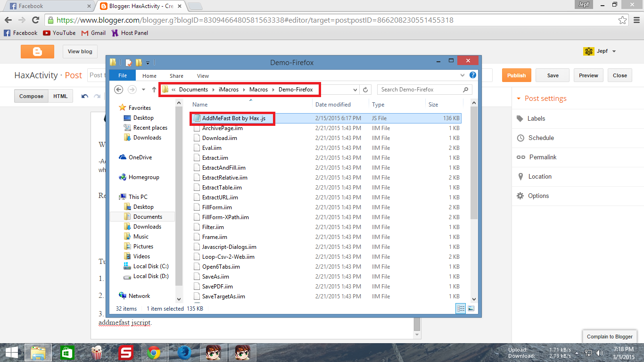Click the Windows Start button
This screenshot has height=362, width=644.
click(12, 353)
